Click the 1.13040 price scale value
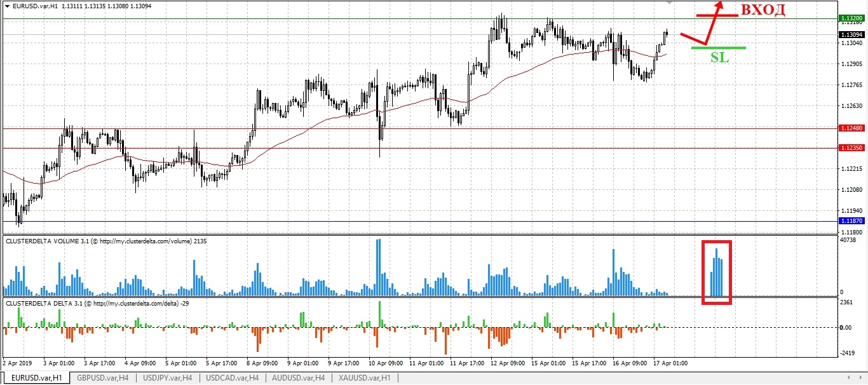Image resolution: width=868 pixels, height=385 pixels. (x=851, y=43)
